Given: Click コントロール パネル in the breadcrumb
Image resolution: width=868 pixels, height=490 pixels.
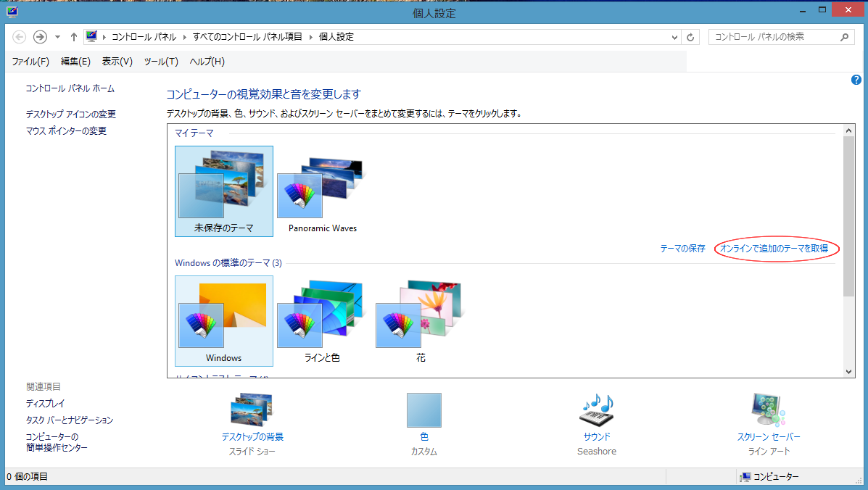Looking at the screenshot, I should pos(144,37).
